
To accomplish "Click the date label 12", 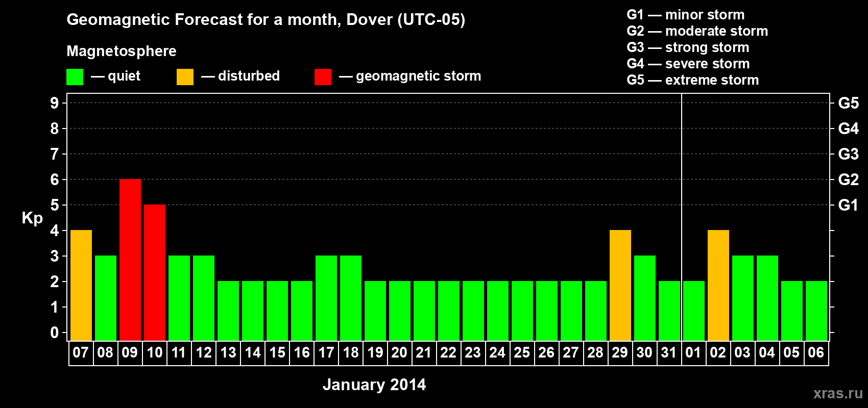I will point(203,352).
